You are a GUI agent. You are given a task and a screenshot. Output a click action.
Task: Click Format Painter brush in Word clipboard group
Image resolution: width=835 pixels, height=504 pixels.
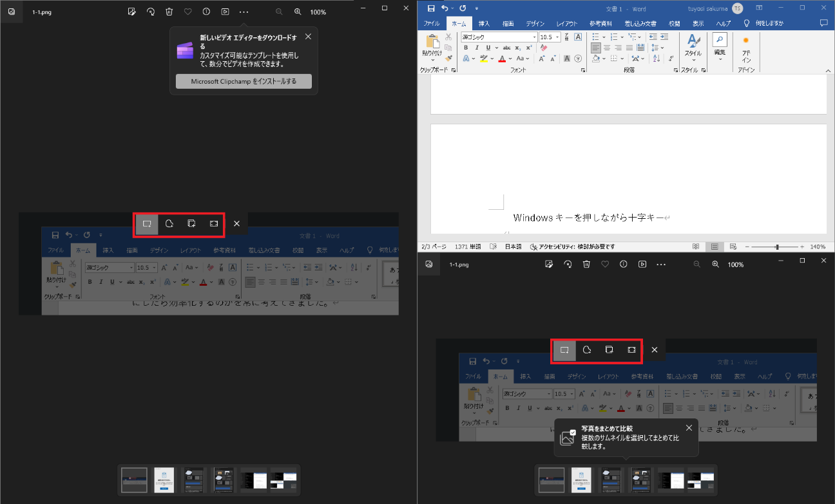448,59
